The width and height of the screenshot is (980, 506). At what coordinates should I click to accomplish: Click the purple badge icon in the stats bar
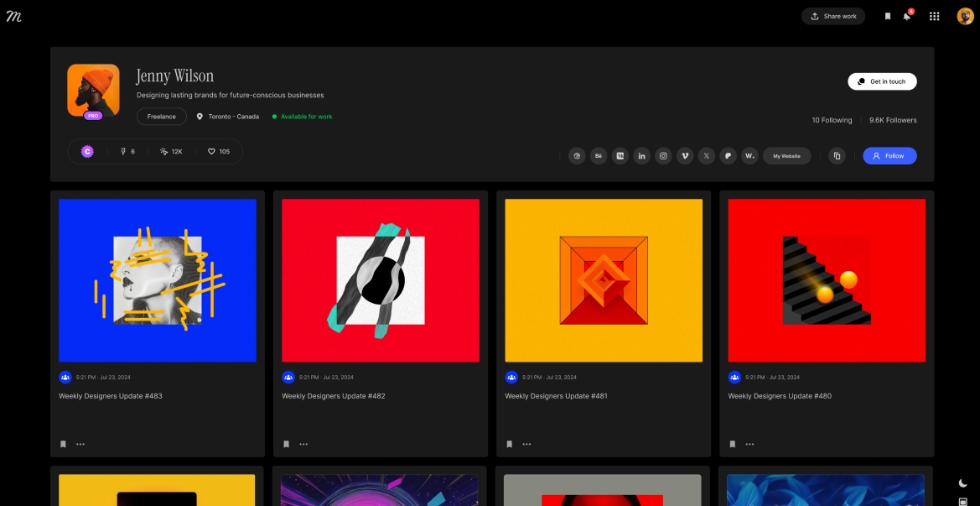tap(87, 152)
